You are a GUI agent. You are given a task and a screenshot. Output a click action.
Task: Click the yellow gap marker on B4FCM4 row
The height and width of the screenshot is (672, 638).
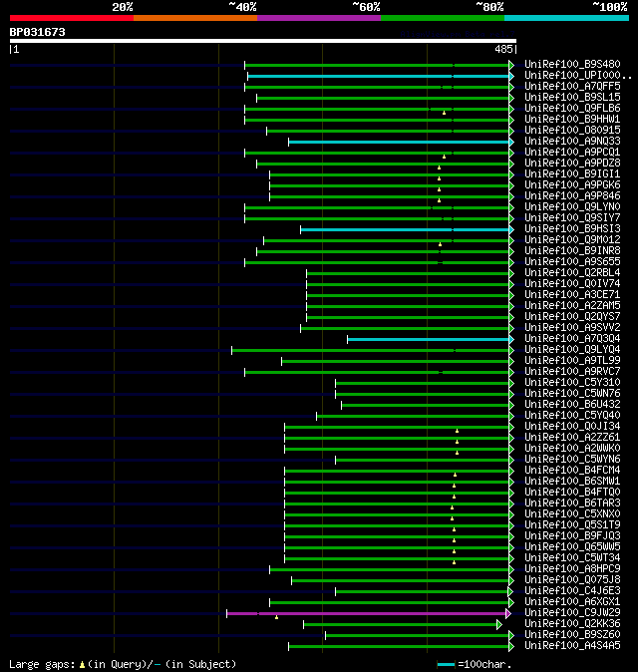(x=455, y=475)
